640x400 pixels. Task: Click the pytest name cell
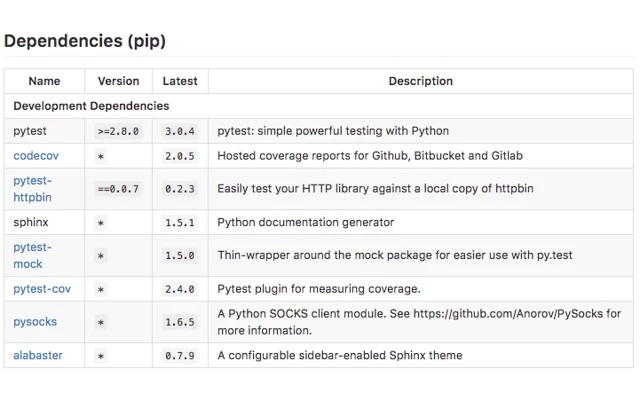(x=30, y=131)
